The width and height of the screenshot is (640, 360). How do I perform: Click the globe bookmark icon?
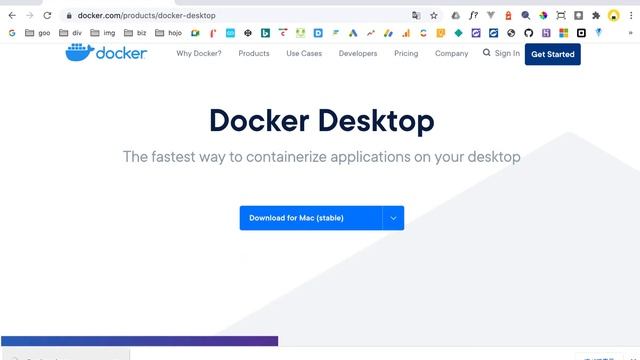(511, 33)
